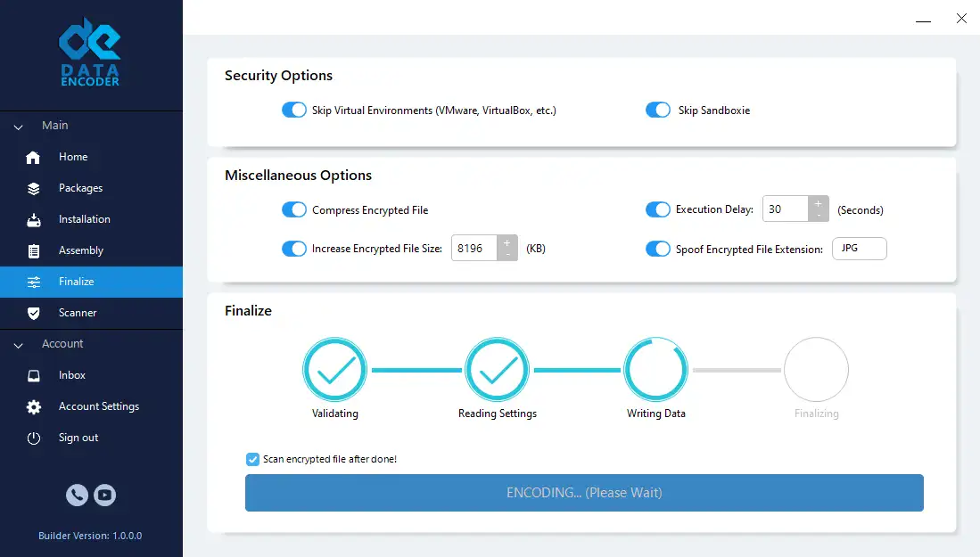980x557 pixels.
Task: Click the Builder Version: 1.0.0.0 text
Action: pyautogui.click(x=90, y=536)
